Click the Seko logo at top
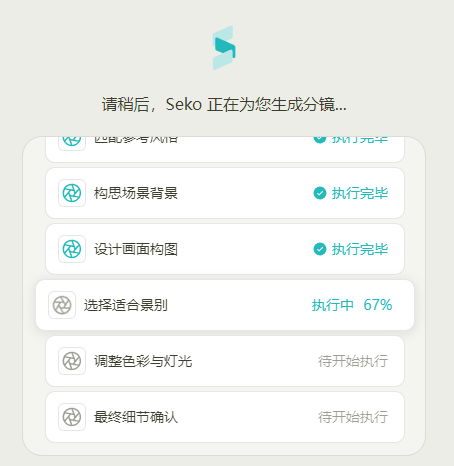This screenshot has width=454, height=466. 224,48
